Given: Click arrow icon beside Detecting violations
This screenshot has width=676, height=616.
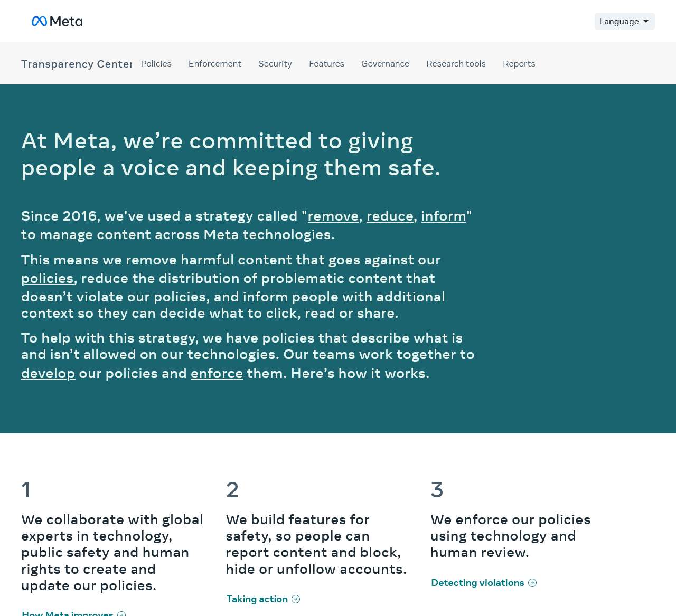Looking at the screenshot, I should 532,583.
